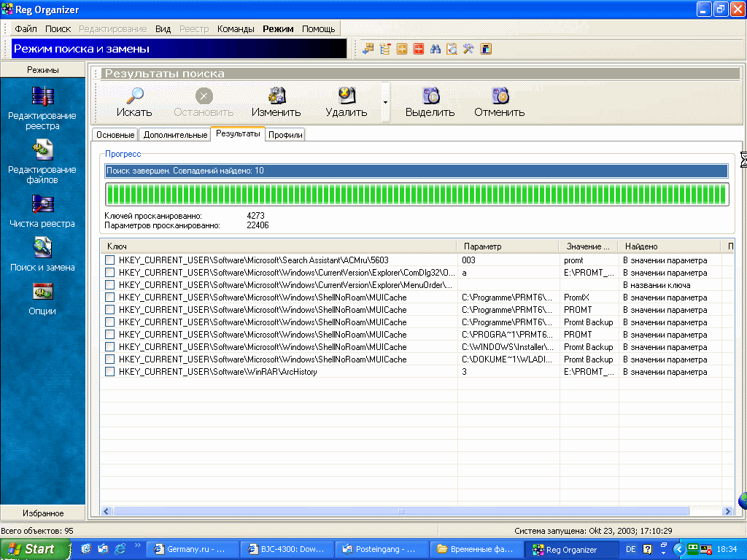This screenshot has width=747, height=560.
Task: Click the tree structure toolbar icon
Action: click(x=385, y=49)
